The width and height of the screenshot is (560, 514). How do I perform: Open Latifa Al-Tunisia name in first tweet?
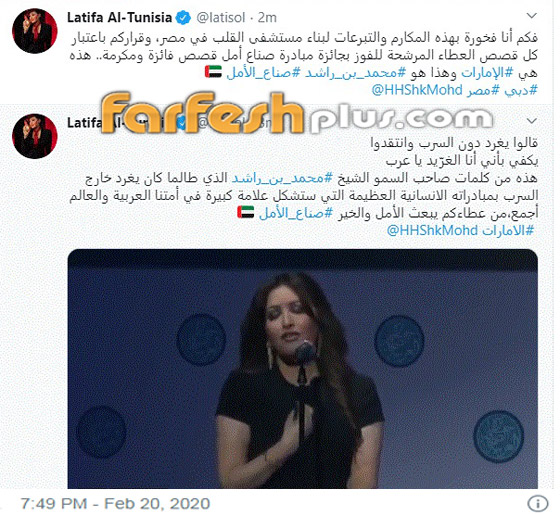(119, 17)
